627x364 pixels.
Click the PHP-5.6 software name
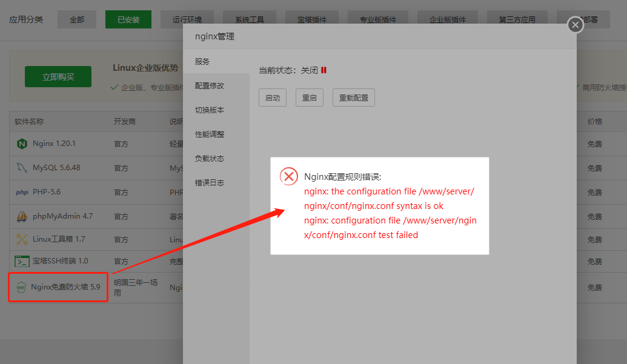coord(47,192)
